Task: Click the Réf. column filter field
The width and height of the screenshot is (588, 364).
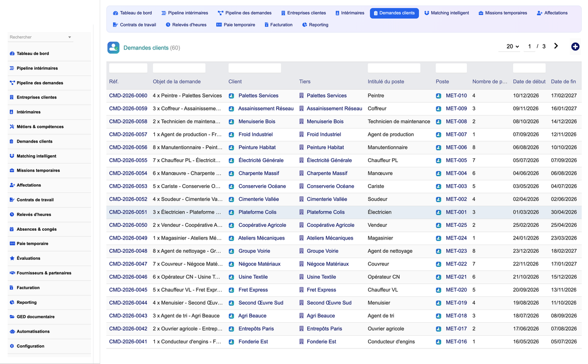Action: click(128, 68)
